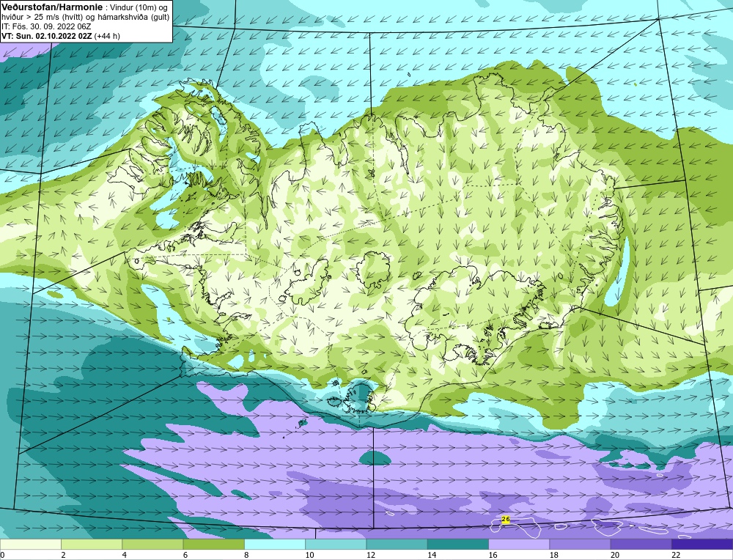Click the legend scale label '6'

pos(185,555)
